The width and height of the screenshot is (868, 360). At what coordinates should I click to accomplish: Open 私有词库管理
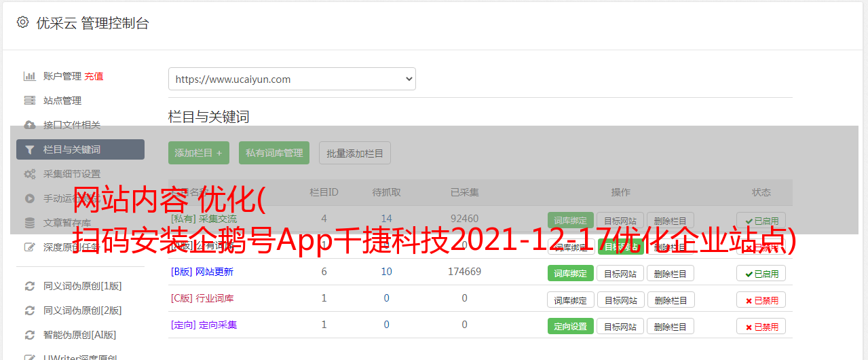(x=274, y=153)
